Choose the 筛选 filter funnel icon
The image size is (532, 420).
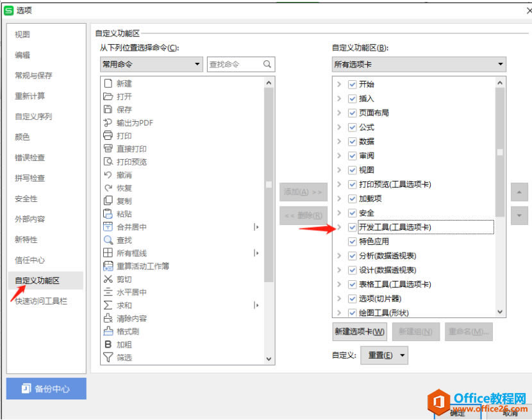pos(108,357)
